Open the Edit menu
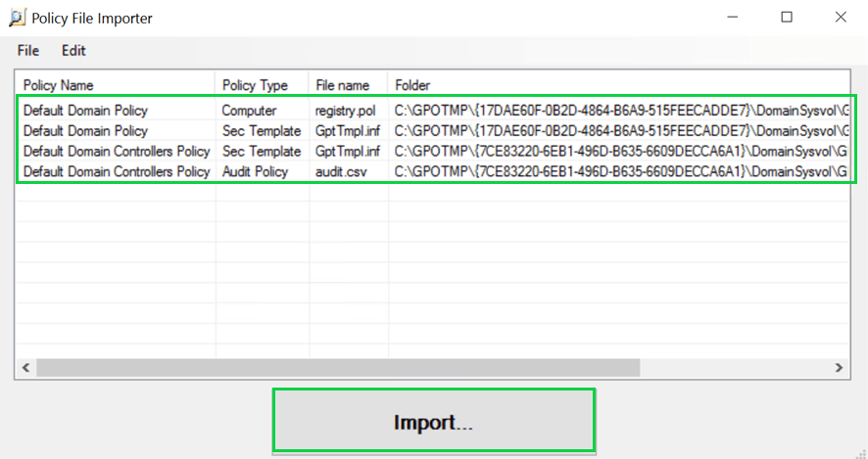Screen dimensions: 868x459 click(73, 50)
